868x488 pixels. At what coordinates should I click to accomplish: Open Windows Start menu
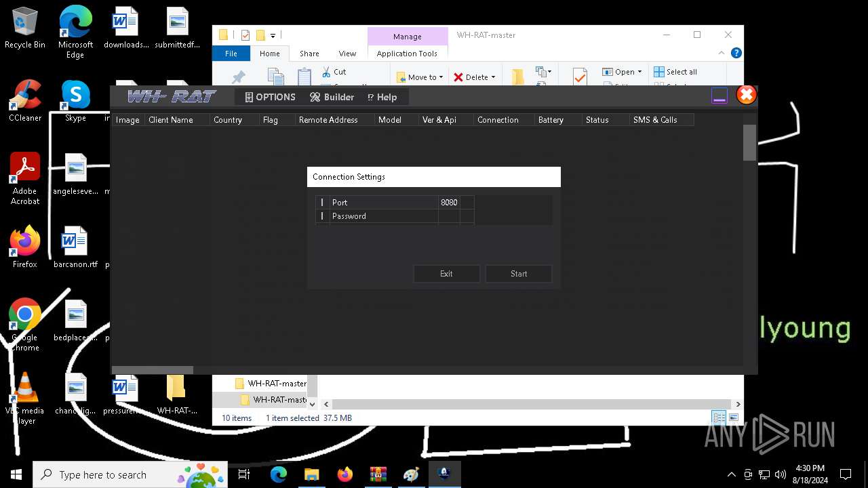click(x=16, y=474)
